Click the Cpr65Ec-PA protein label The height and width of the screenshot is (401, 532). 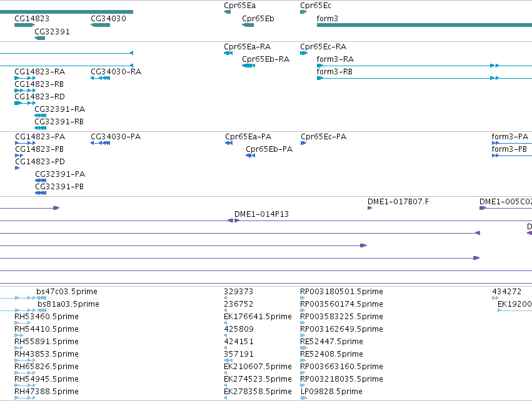click(324, 137)
